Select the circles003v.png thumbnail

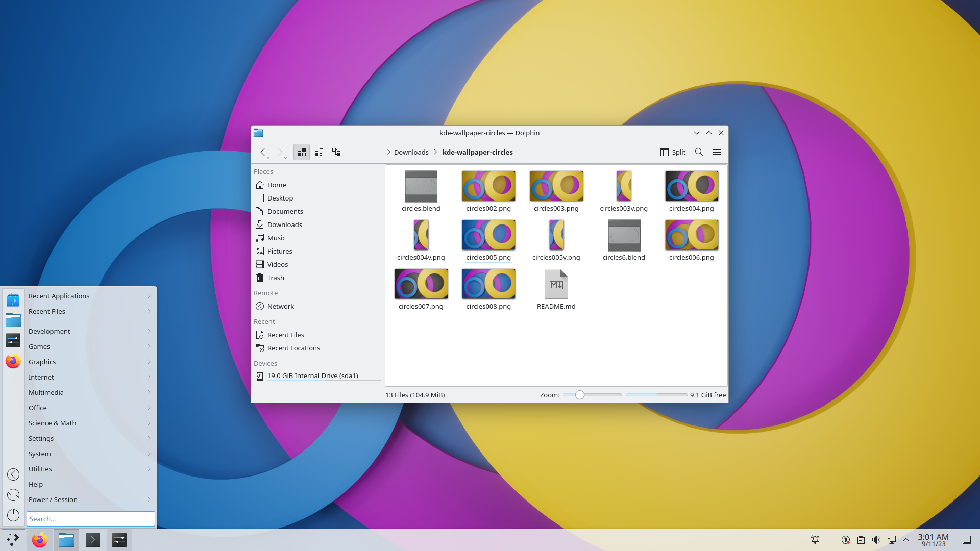(624, 186)
